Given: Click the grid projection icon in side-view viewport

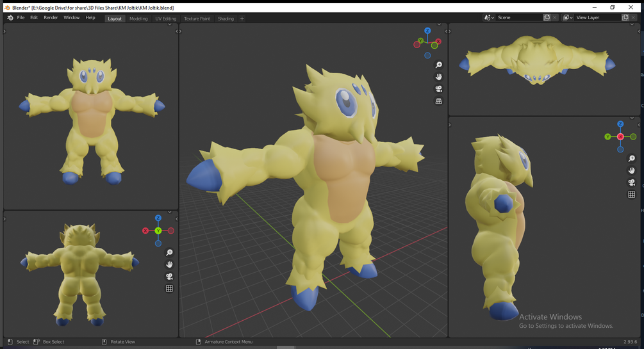Looking at the screenshot, I should pos(632,194).
